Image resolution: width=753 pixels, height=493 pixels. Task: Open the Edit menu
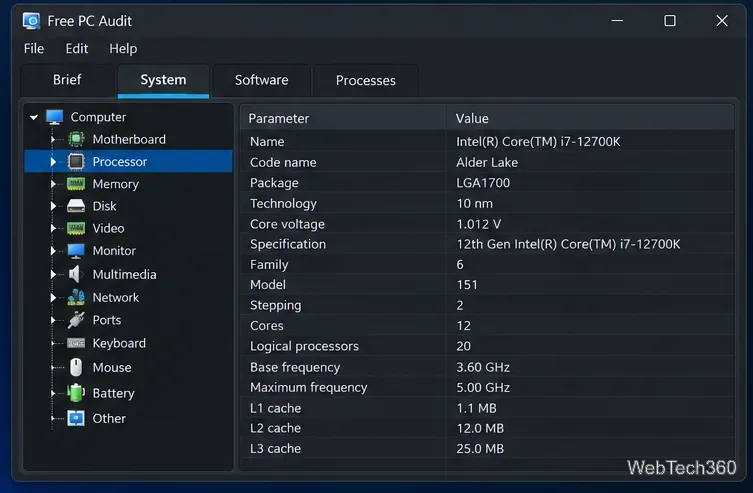(77, 48)
